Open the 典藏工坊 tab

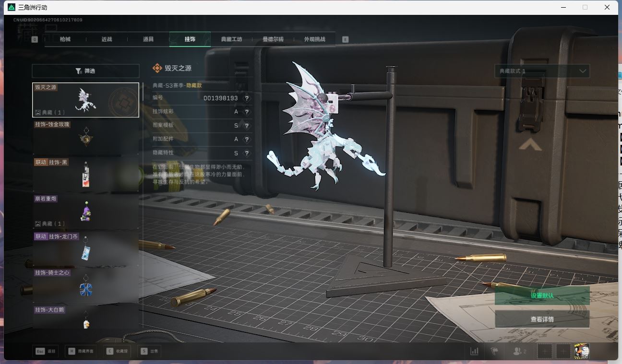(231, 39)
